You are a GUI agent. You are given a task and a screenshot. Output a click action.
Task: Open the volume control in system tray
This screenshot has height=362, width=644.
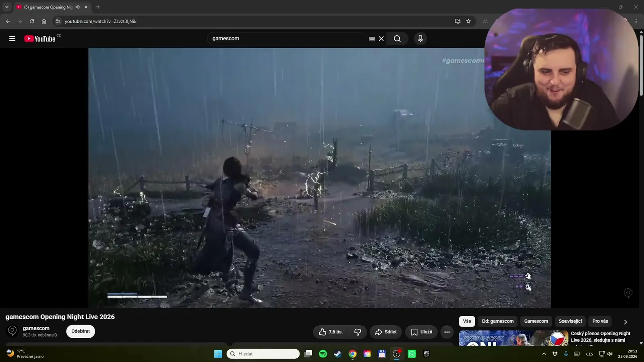click(610, 354)
